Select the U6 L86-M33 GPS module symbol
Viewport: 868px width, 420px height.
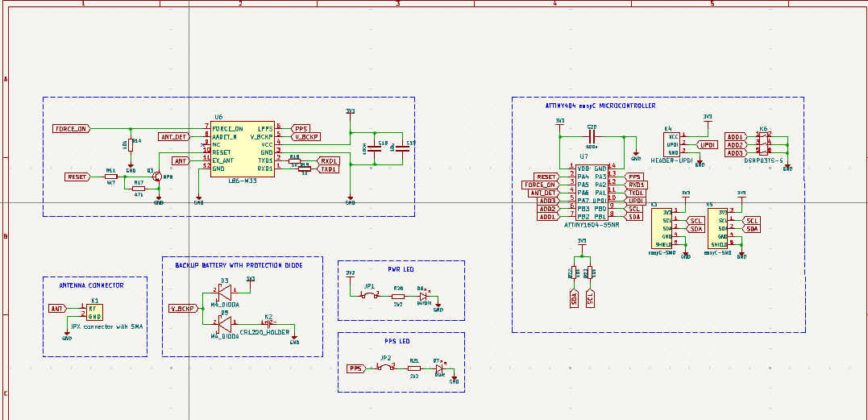(242, 148)
